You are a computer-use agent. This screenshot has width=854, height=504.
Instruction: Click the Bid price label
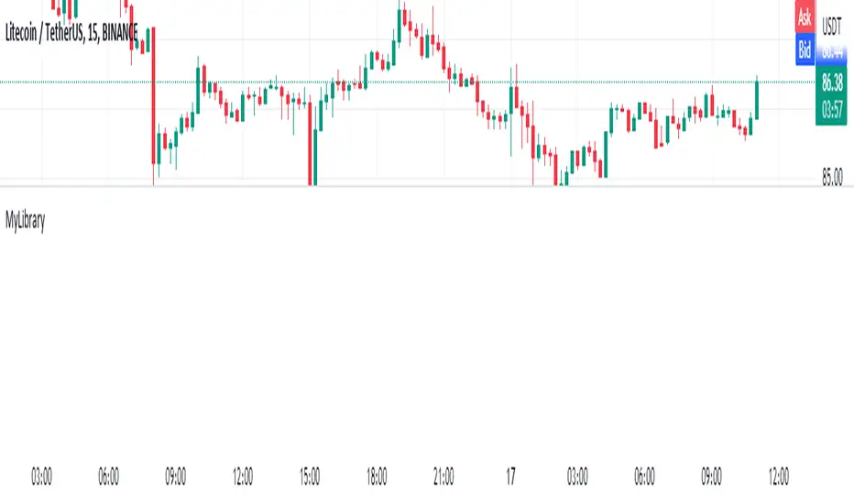[x=805, y=49]
